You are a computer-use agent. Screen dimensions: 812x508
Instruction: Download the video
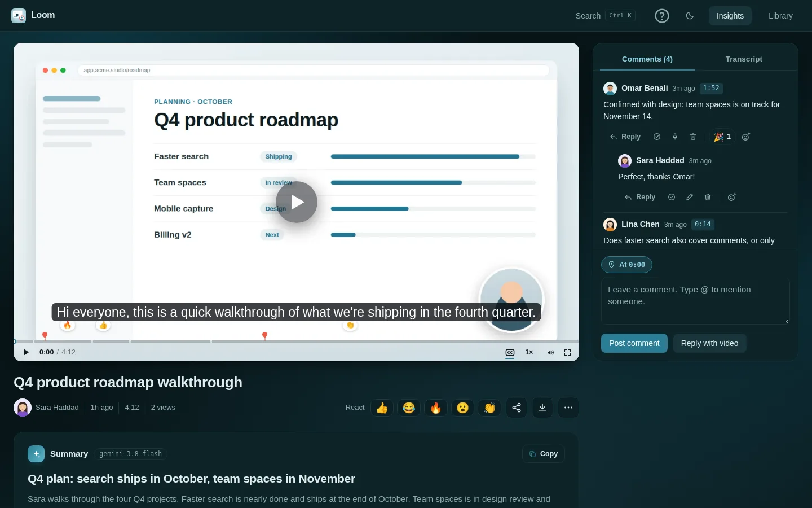[x=542, y=408]
